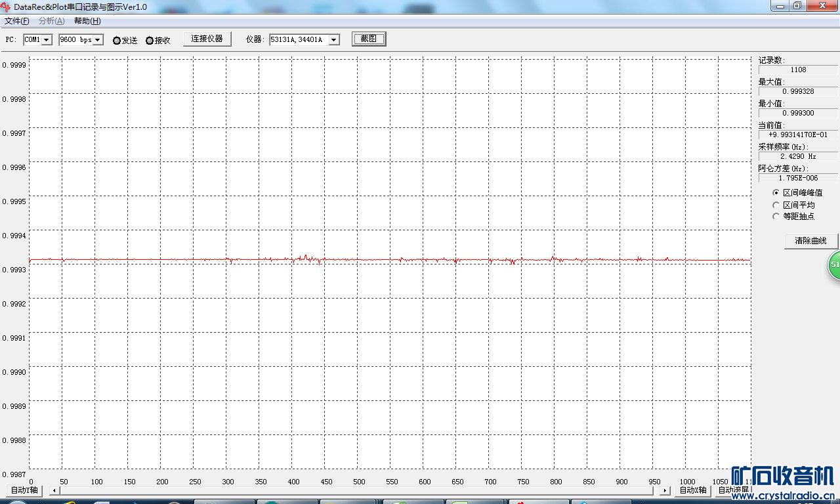Click the DataRec&Plot title bar app icon
The width and height of the screenshot is (840, 504).
pyautogui.click(x=6, y=7)
